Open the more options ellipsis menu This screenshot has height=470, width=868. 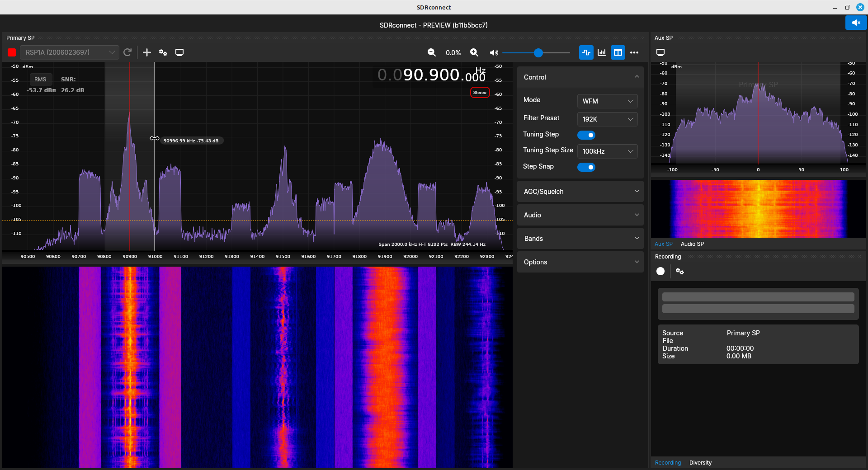[634, 52]
